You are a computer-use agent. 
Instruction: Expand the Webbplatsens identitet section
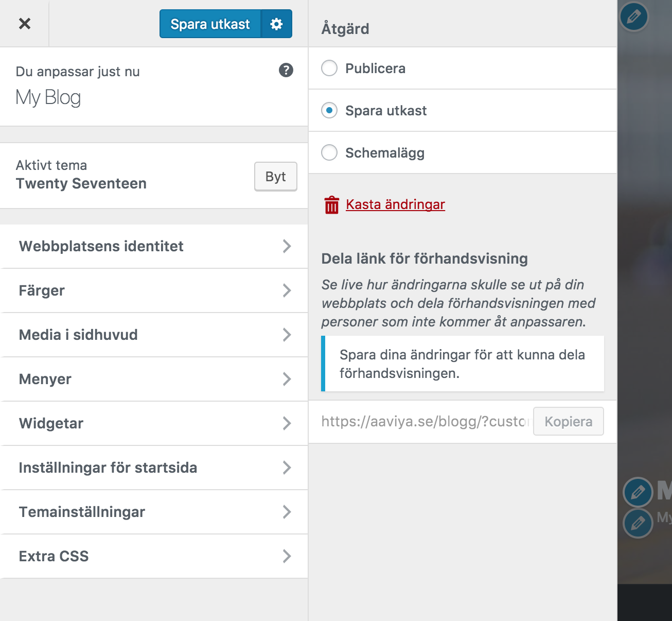coord(154,246)
